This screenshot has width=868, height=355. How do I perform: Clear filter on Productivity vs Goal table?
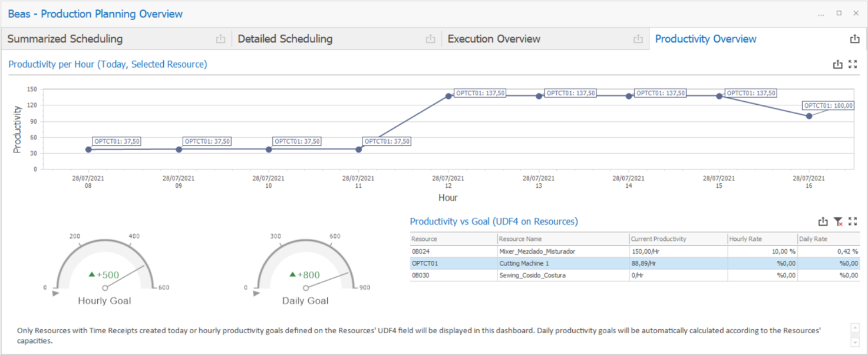click(x=838, y=222)
